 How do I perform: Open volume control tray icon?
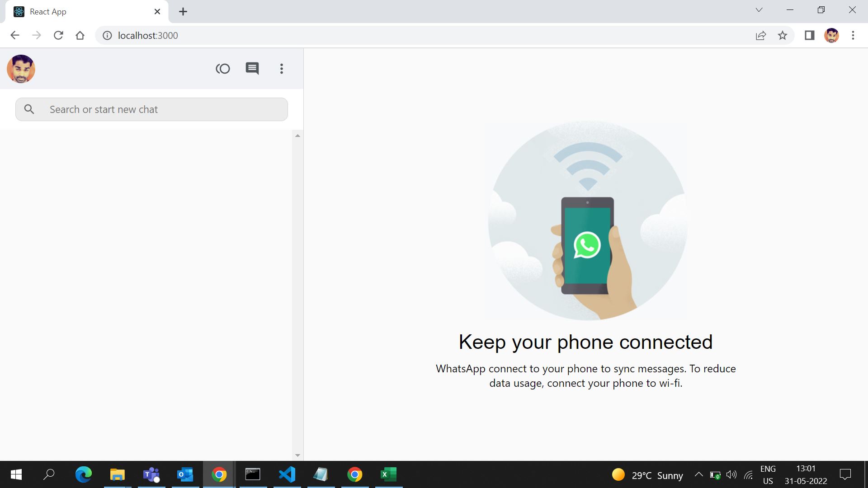[731, 475]
